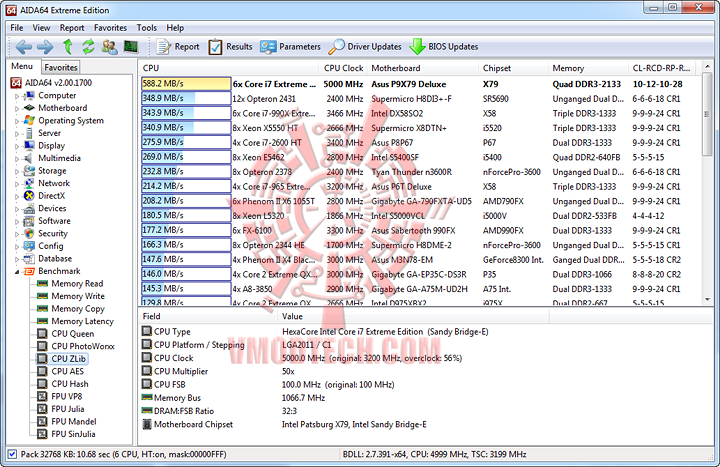720x467 pixels.
Task: Open benchmark Parameters
Action: tap(290, 47)
